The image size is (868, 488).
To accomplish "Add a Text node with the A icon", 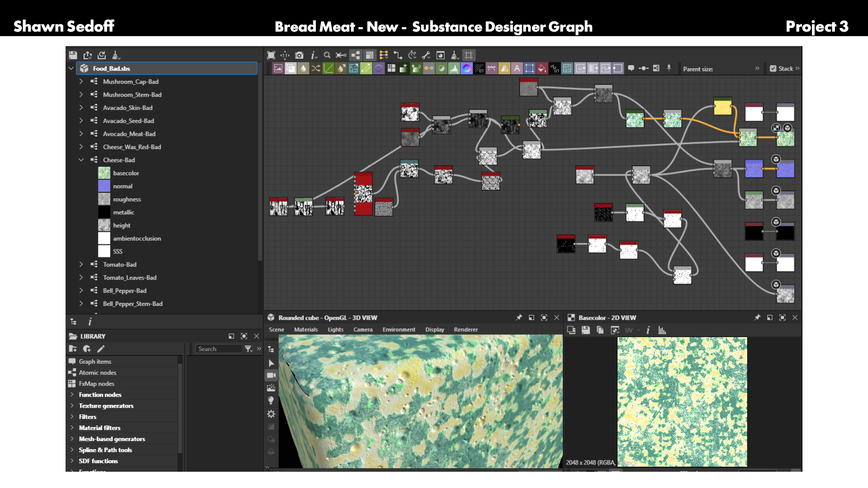I will (517, 68).
